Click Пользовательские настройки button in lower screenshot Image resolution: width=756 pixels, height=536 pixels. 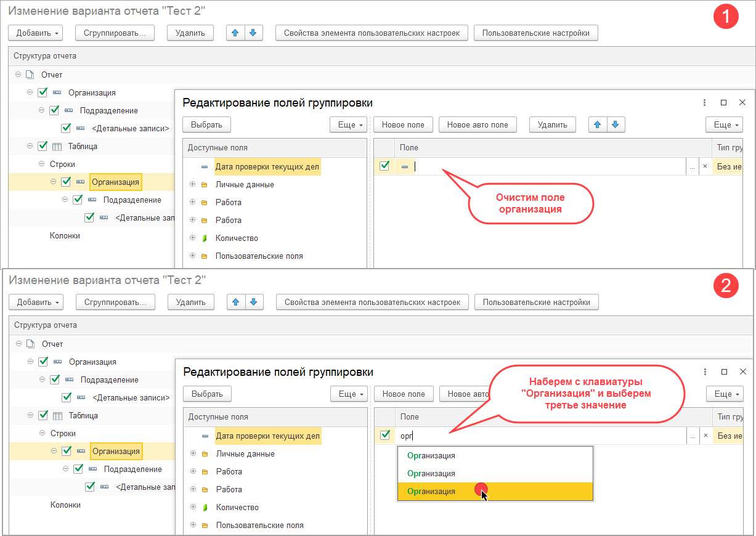[x=537, y=302]
